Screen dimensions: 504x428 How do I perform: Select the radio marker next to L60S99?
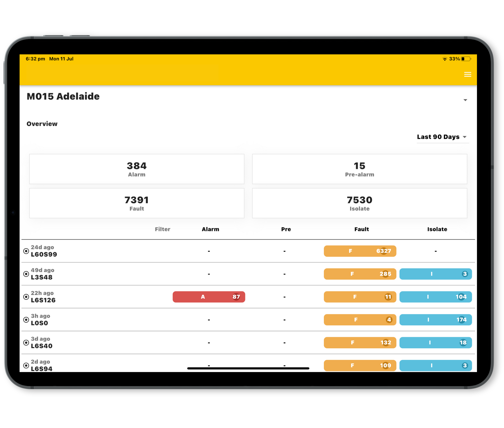coord(26,251)
